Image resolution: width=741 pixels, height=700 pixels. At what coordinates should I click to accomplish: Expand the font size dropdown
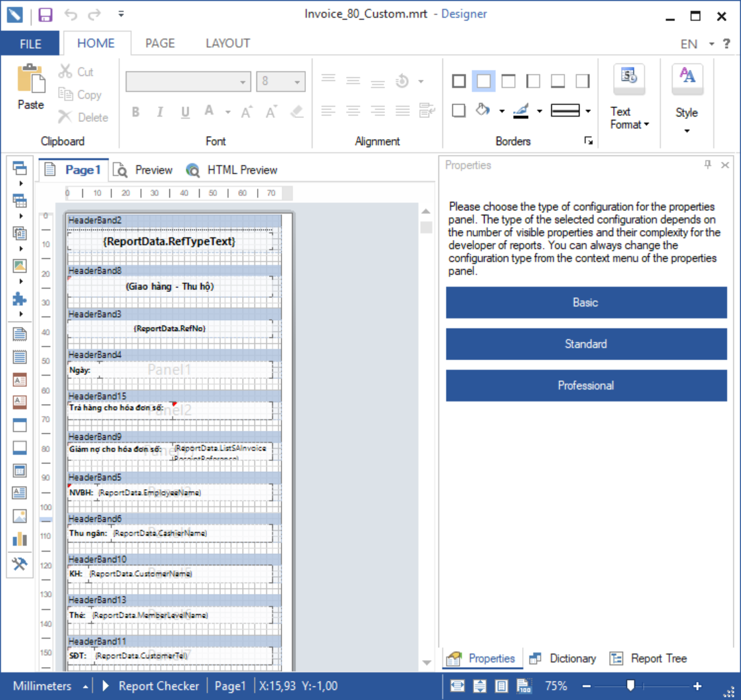click(297, 82)
